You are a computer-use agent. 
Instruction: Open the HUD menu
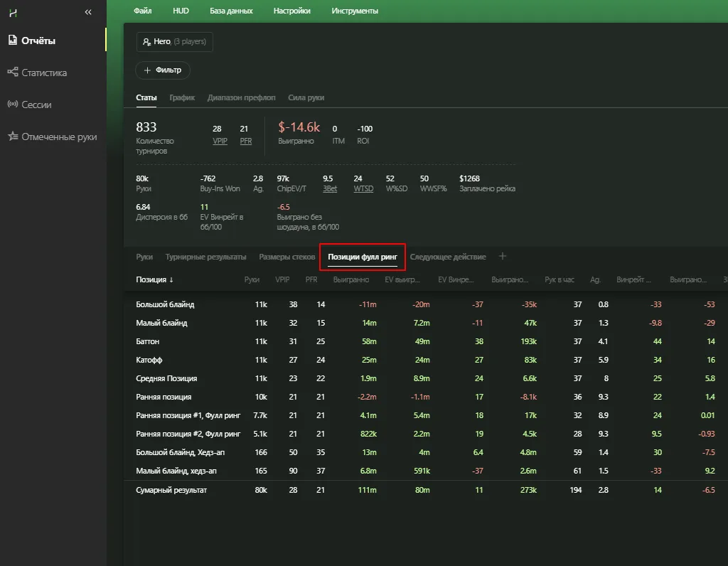pos(181,11)
